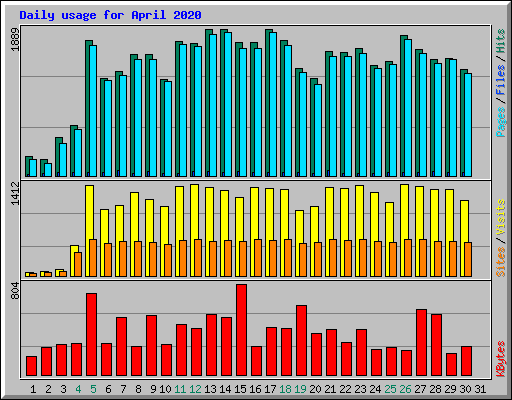This screenshot has height=400, width=512.
Task: Select day 30 on the x-axis
Action: pyautogui.click(x=465, y=389)
